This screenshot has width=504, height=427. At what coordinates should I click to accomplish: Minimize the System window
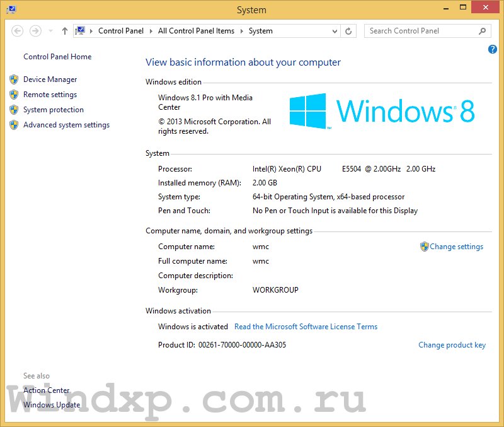point(446,8)
